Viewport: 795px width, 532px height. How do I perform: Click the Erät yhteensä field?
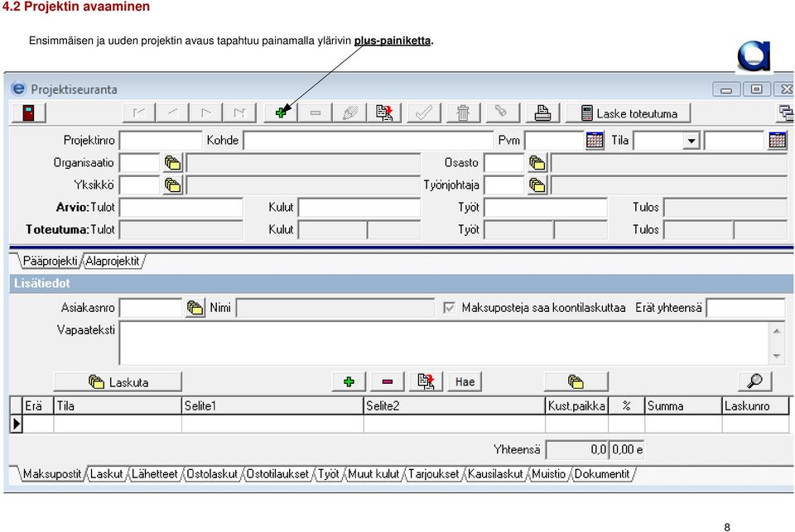pyautogui.click(x=746, y=308)
